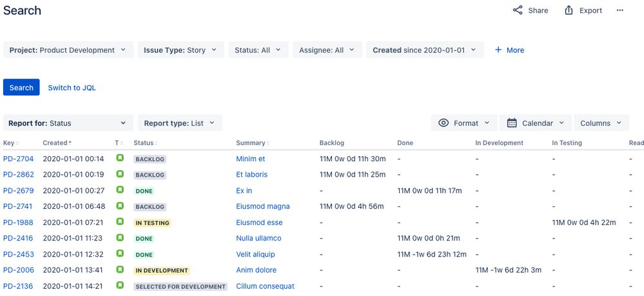This screenshot has width=644, height=296.
Task: Click the Selected for Development status badge
Action: 181,286
